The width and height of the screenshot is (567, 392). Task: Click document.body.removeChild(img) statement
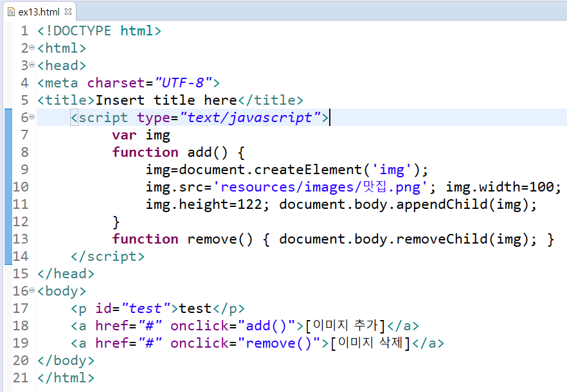coord(408,239)
